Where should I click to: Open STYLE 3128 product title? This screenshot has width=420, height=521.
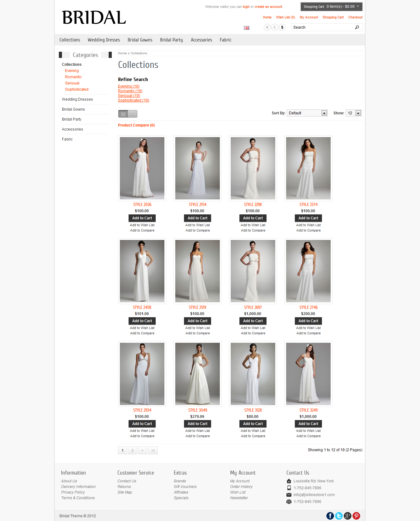coord(253,410)
